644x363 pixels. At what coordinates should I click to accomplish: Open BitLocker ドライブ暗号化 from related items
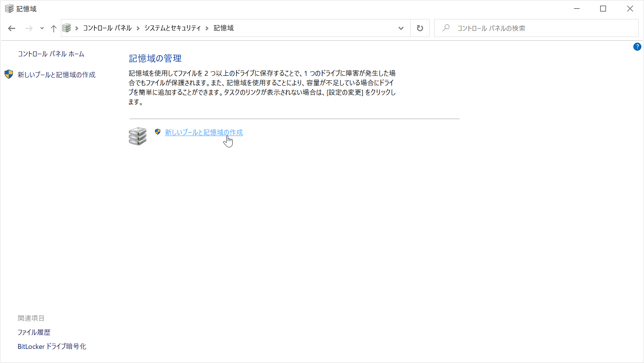coord(52,346)
